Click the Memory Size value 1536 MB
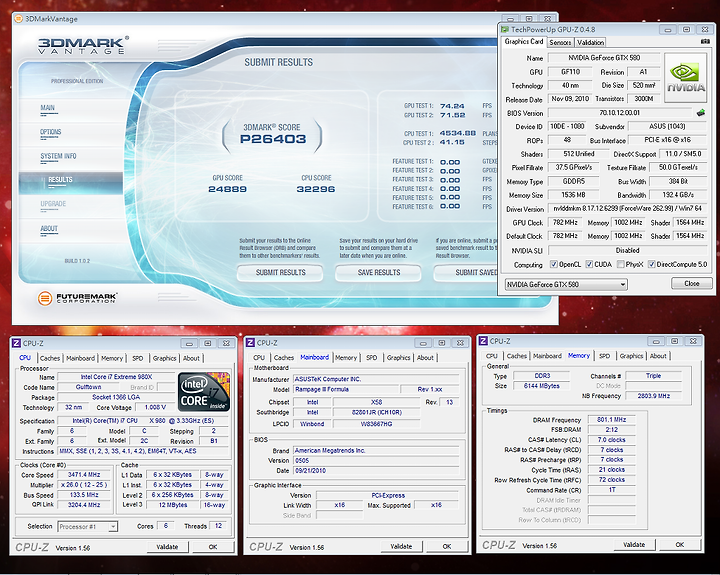The height and width of the screenshot is (575, 720). click(x=574, y=195)
